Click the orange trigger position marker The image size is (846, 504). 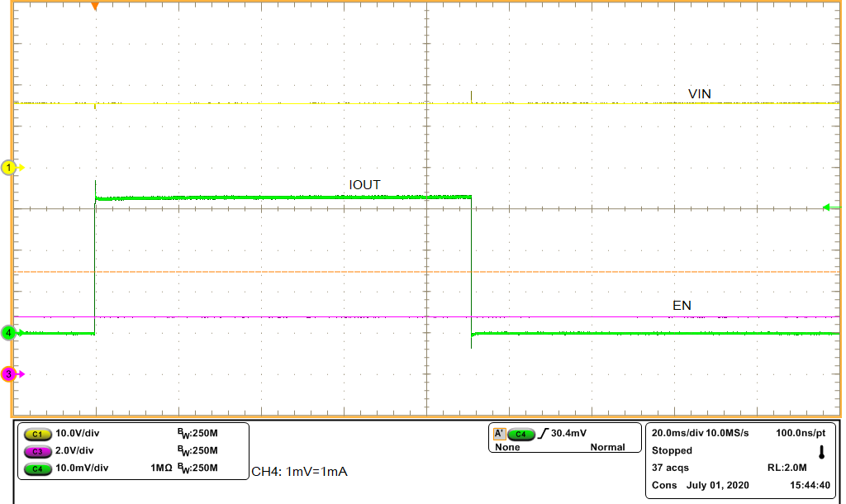[93, 7]
